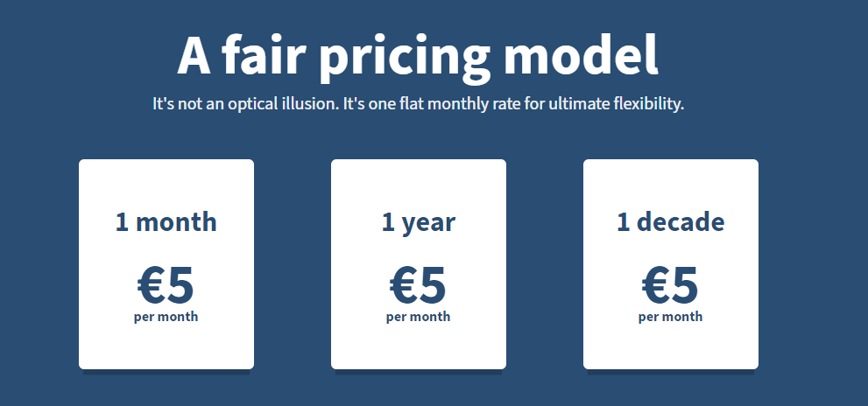Image resolution: width=868 pixels, height=406 pixels.
Task: Click the word "ultimate" in the subtitle
Action: point(576,104)
